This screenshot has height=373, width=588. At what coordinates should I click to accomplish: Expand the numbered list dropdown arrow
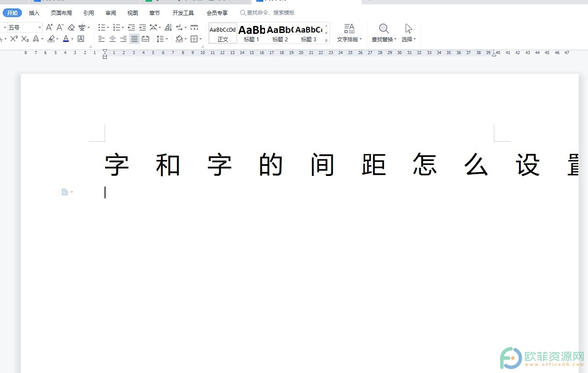pyautogui.click(x=123, y=28)
